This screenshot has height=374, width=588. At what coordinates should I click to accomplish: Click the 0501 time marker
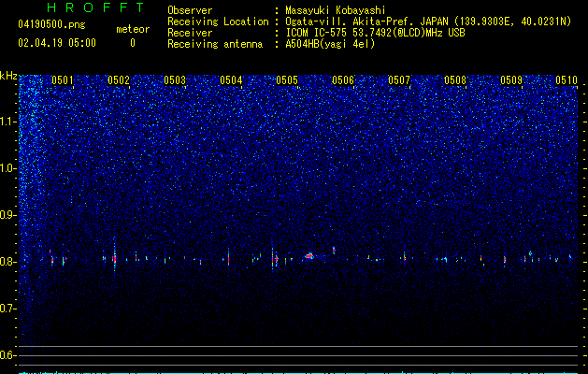63,80
